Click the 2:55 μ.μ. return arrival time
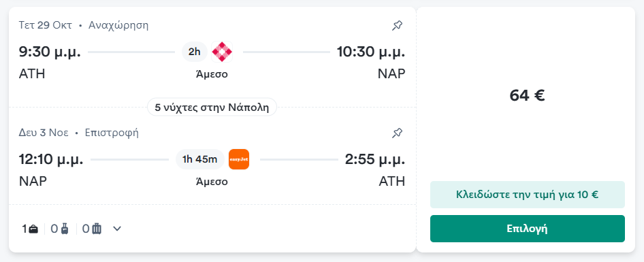Screen dimensions: 644x262 pyautogui.click(x=375, y=159)
